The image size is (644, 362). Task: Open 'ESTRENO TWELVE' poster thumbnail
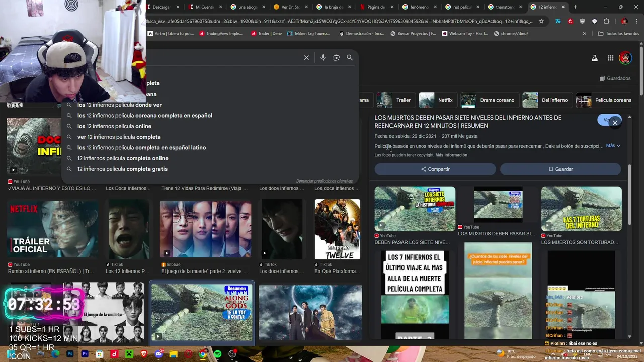point(338,229)
